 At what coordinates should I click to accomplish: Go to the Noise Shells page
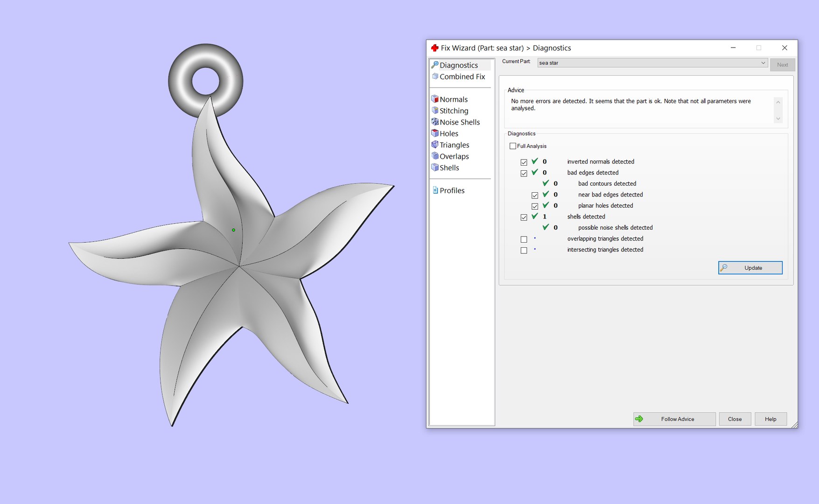click(460, 122)
